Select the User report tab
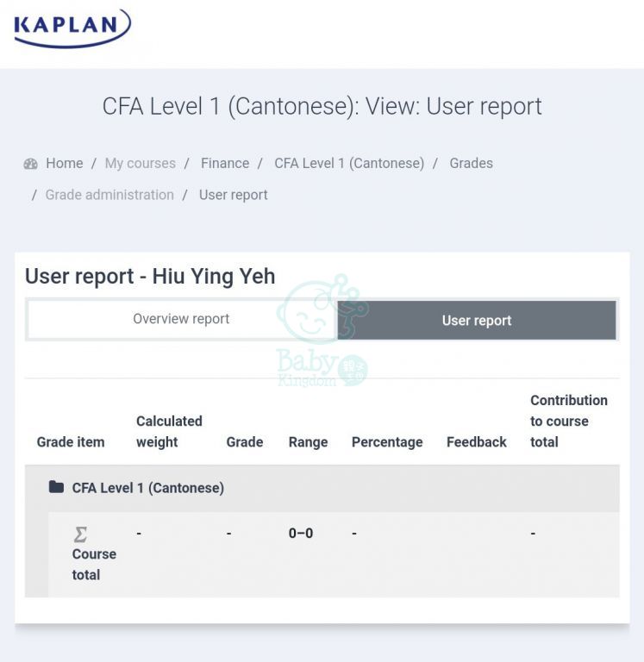This screenshot has height=662, width=644. coord(477,321)
